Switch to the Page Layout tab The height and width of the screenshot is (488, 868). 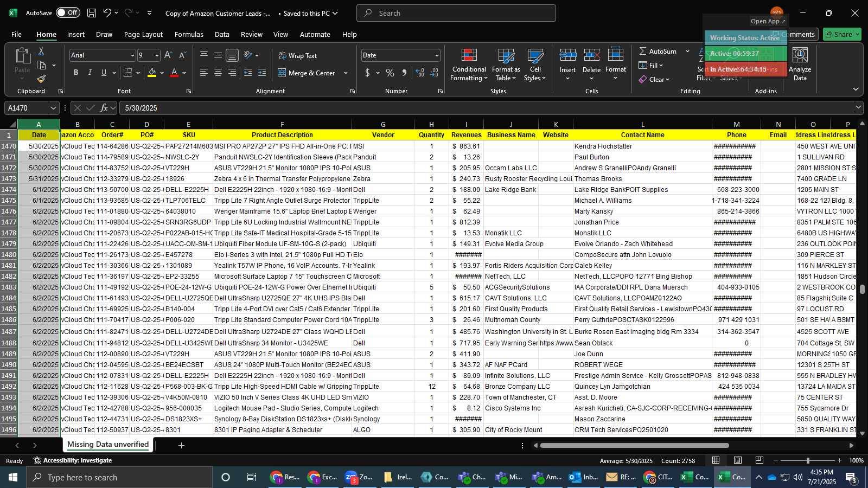click(x=143, y=34)
